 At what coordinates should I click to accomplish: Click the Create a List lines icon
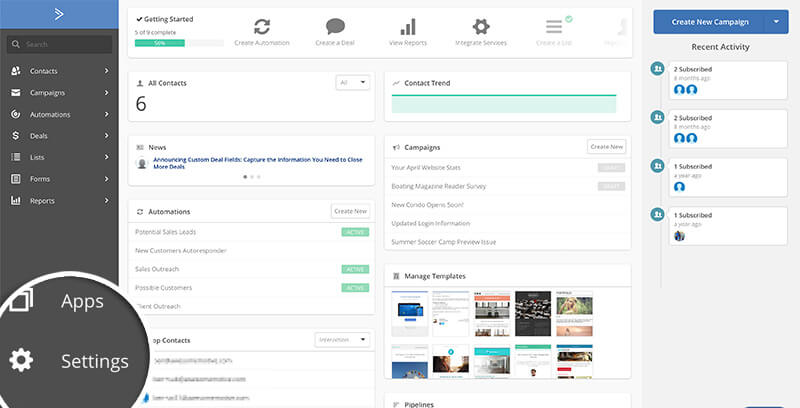pos(554,27)
